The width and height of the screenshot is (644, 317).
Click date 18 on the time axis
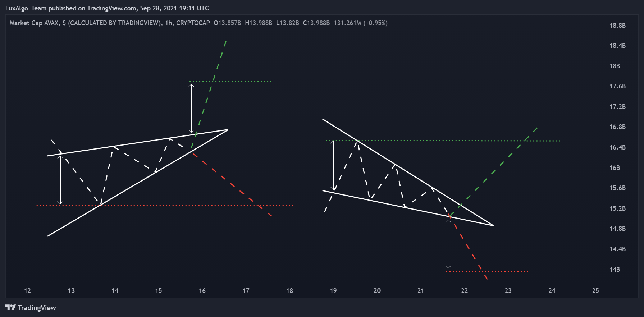pyautogui.click(x=289, y=291)
